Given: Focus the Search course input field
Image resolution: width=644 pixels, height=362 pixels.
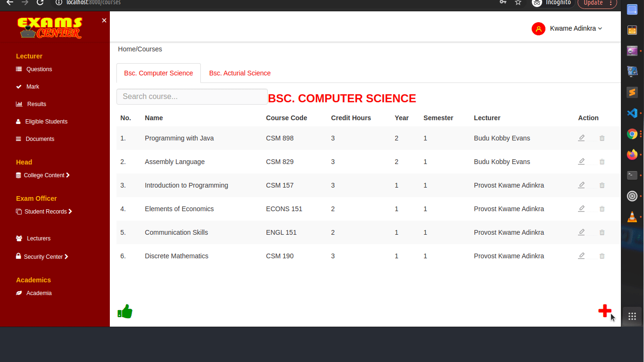Looking at the screenshot, I should tap(192, 97).
